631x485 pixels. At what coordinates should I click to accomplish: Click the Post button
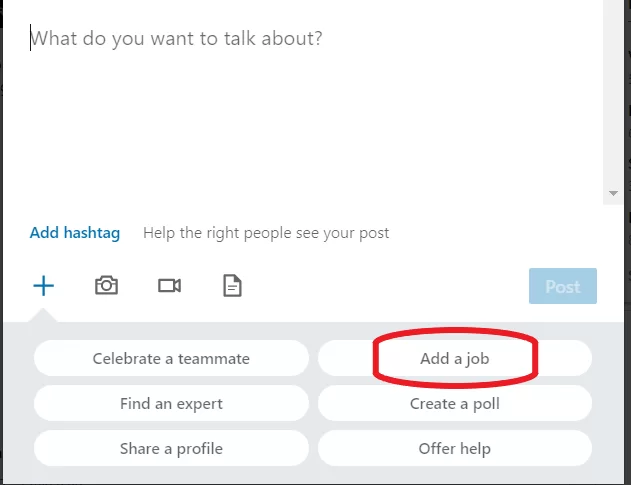(563, 286)
